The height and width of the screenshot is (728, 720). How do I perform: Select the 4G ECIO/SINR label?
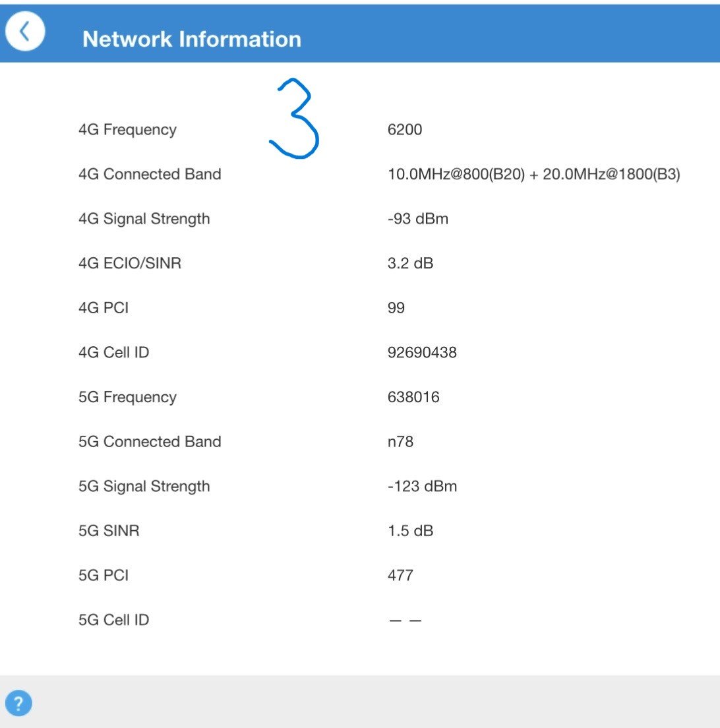[130, 264]
